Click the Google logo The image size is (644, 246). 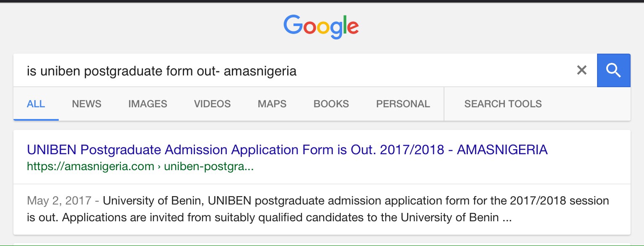pyautogui.click(x=321, y=26)
